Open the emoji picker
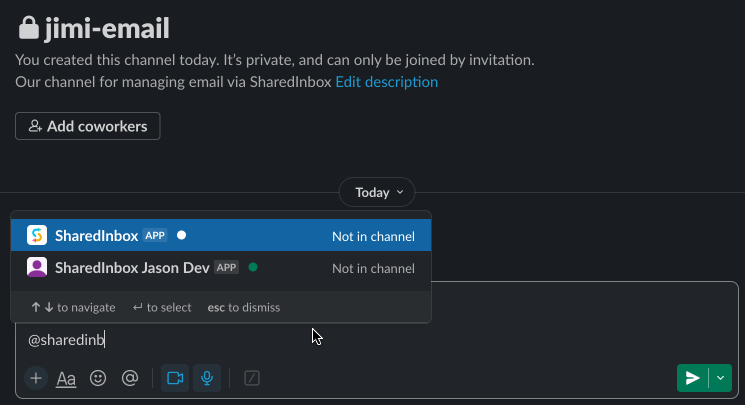Screen dimensions: 745x405 pos(98,378)
